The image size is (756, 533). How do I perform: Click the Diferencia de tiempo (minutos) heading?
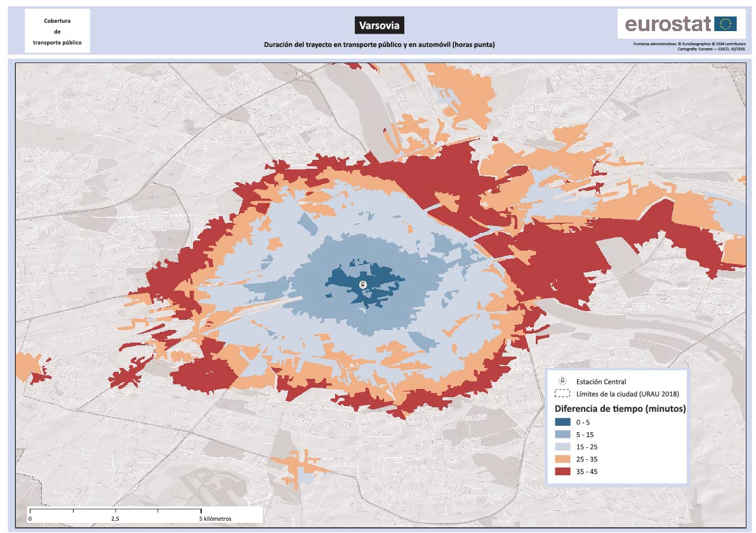[x=620, y=409]
